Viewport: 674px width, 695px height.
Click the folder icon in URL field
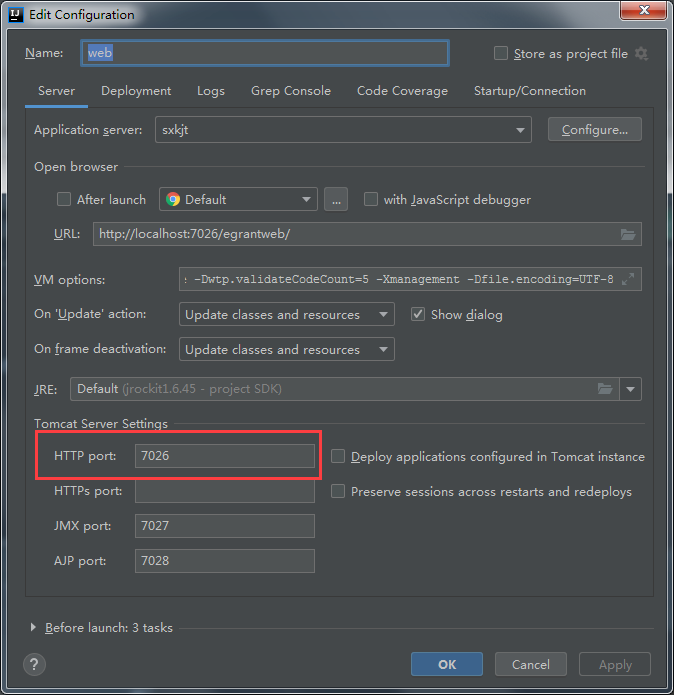click(x=628, y=234)
